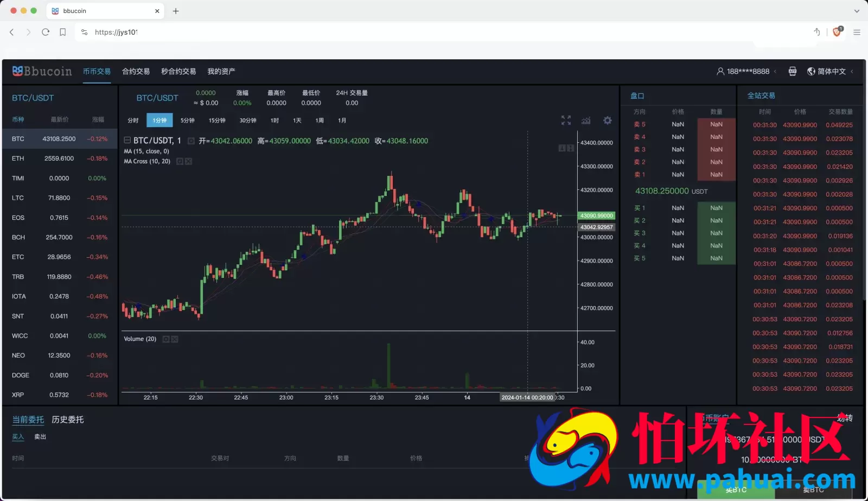Remove the MA Cross indicator
868x501 pixels.
click(x=188, y=161)
